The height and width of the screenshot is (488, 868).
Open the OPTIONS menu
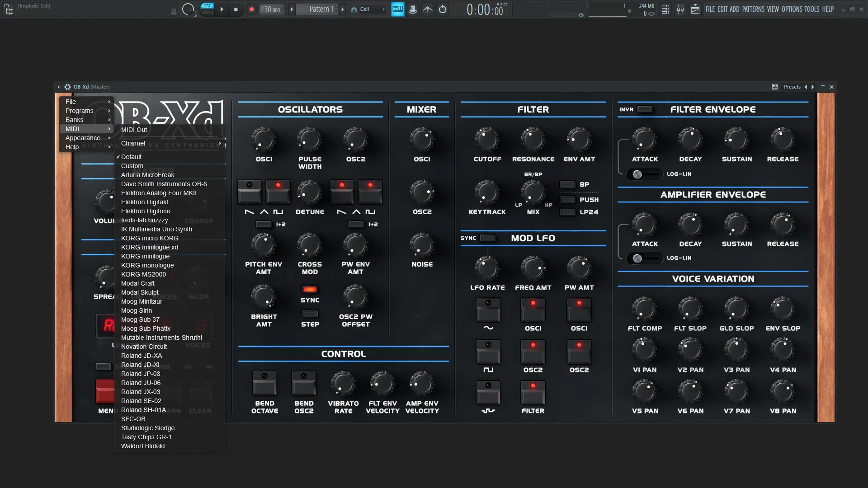tap(792, 9)
